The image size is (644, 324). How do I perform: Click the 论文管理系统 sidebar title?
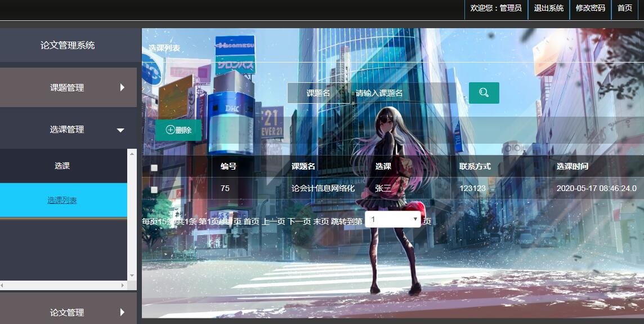68,45
